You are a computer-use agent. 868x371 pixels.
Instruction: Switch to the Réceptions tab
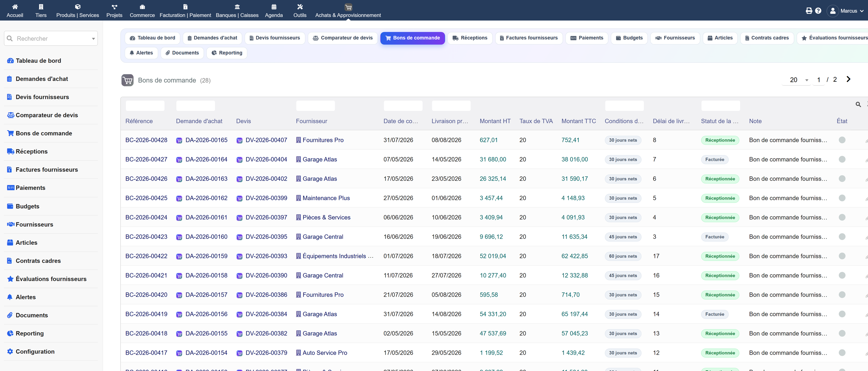(470, 38)
